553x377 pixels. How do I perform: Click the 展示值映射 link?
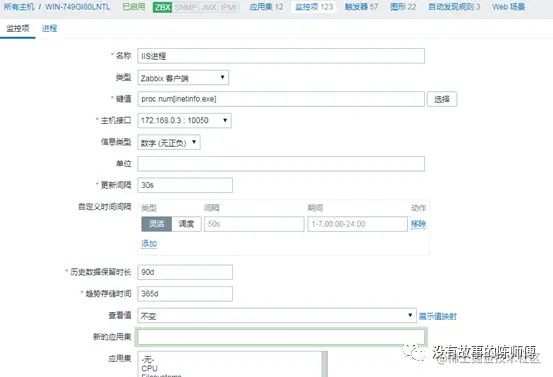438,316
